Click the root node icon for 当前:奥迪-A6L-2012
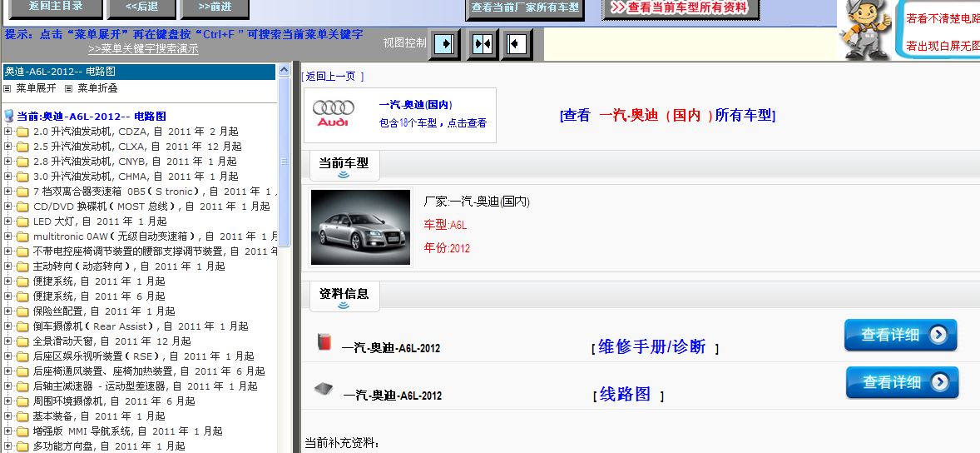Screen dimensions: 980x453 9,117
